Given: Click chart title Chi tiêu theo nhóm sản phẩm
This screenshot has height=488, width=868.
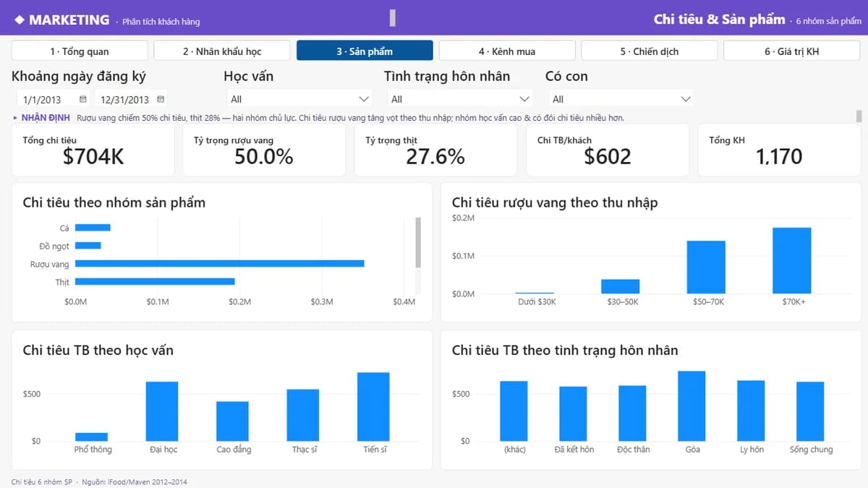Looking at the screenshot, I should click(x=114, y=203).
